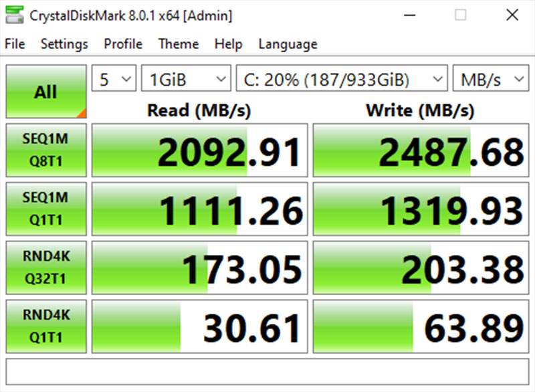Open the Language menu
Viewport: 535px width, 392px height.
(x=288, y=44)
